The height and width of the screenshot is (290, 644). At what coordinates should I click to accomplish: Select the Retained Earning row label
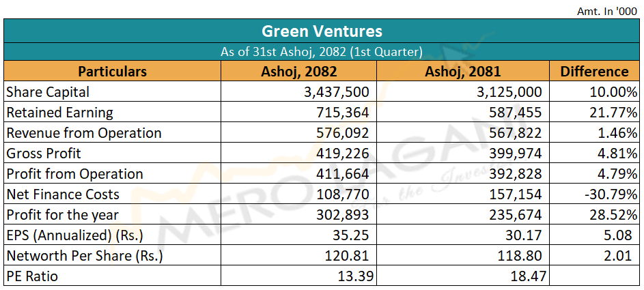(x=59, y=113)
